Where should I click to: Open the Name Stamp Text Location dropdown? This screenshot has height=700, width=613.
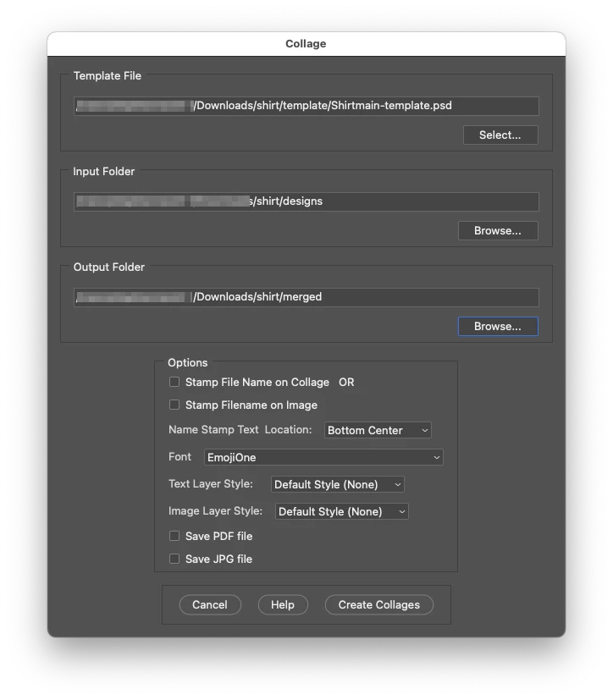378,430
